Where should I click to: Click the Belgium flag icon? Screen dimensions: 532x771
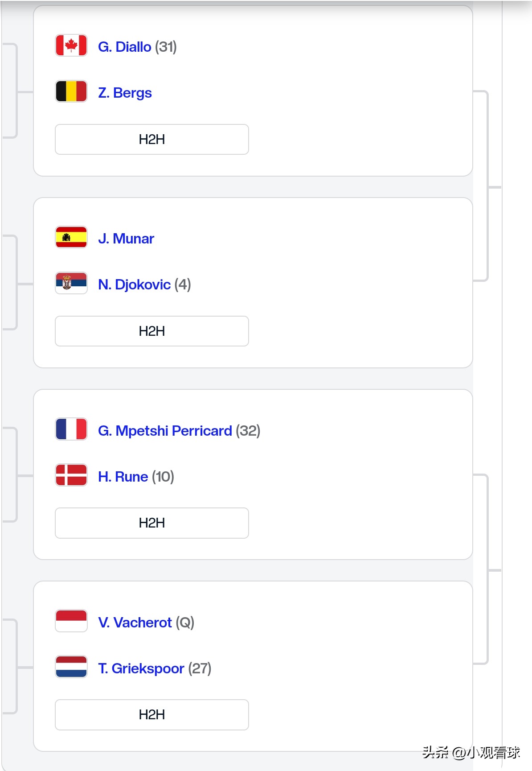click(71, 91)
